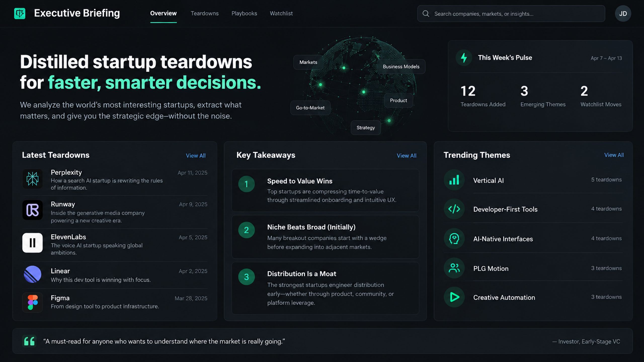Click the Apr 7 – Apr 13 date range
Viewport: 644px width, 362px height.
[606, 58]
